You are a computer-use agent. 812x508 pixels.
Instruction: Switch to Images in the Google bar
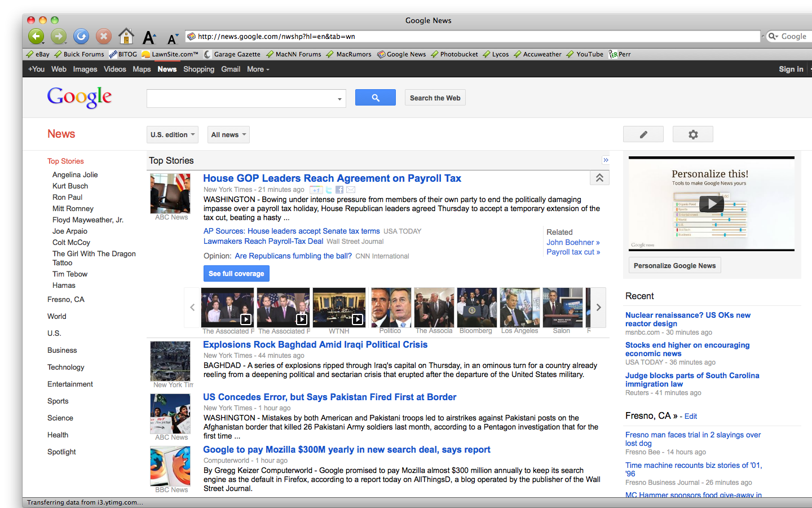pyautogui.click(x=85, y=69)
